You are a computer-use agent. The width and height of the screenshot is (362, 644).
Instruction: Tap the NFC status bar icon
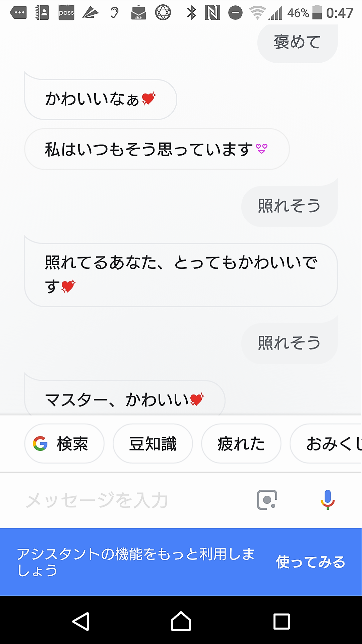click(x=213, y=13)
